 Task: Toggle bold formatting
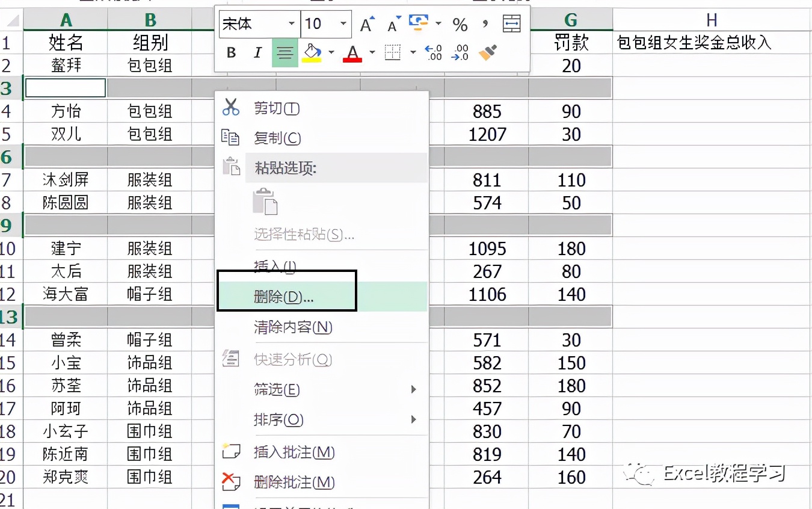[232, 53]
